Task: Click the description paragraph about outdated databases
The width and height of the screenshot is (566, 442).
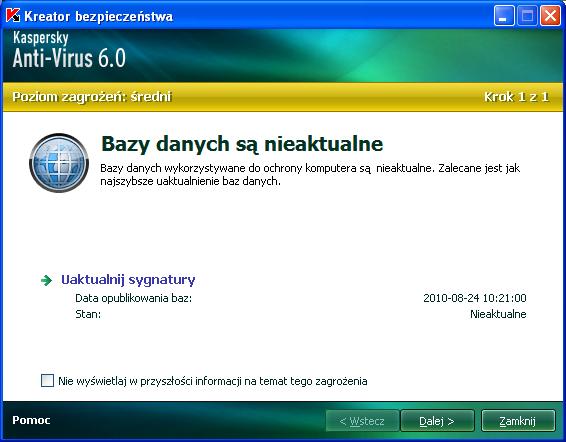Action: tap(310, 174)
